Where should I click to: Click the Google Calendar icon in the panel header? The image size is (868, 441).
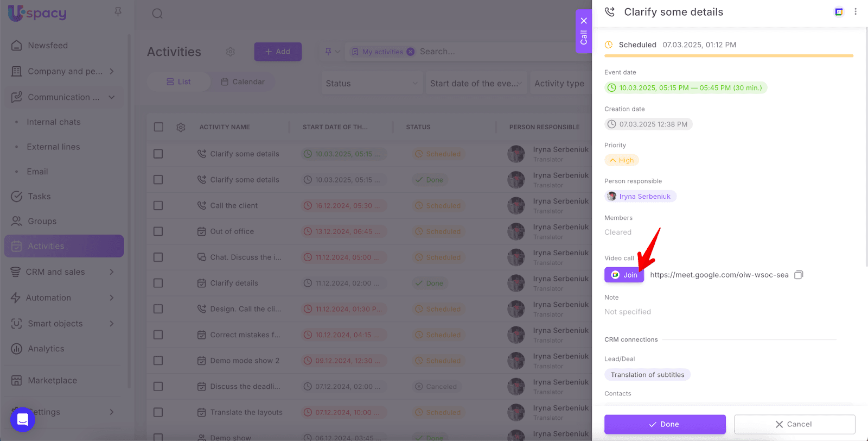839,11
